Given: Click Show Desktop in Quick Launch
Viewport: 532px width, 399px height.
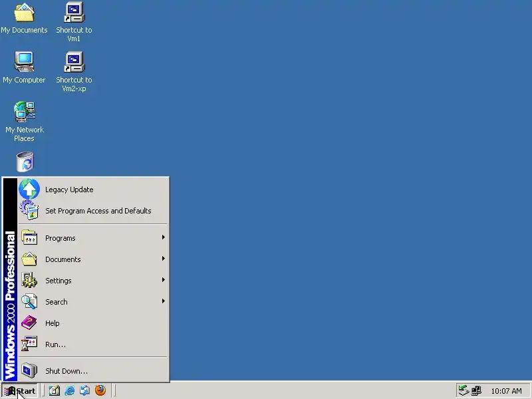Looking at the screenshot, I should click(x=55, y=390).
